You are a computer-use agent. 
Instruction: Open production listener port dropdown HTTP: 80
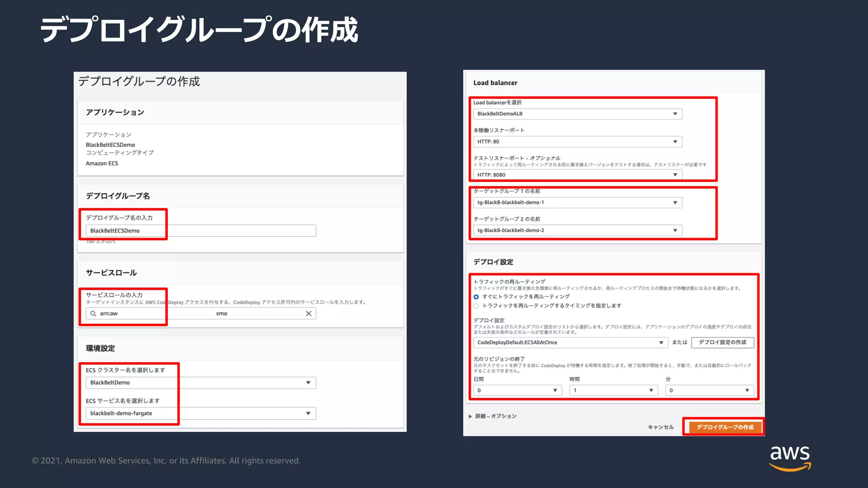click(x=578, y=141)
